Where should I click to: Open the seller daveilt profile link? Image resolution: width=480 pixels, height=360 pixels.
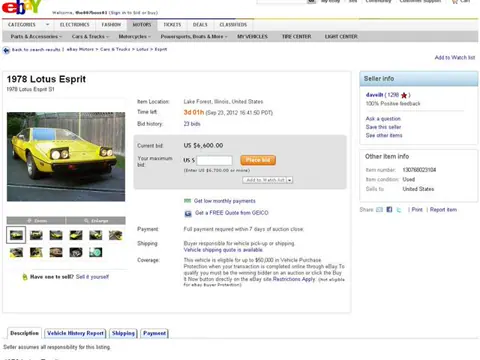tap(374, 95)
